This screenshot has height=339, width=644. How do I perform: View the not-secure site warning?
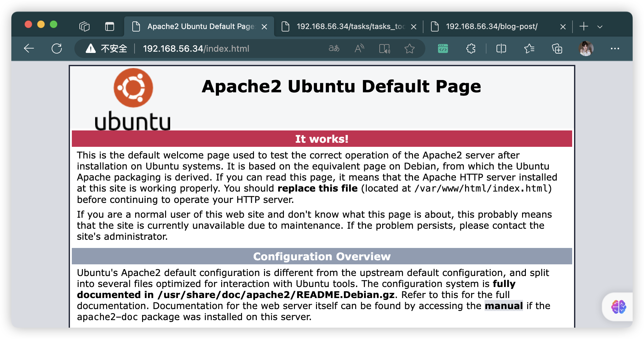tap(106, 49)
